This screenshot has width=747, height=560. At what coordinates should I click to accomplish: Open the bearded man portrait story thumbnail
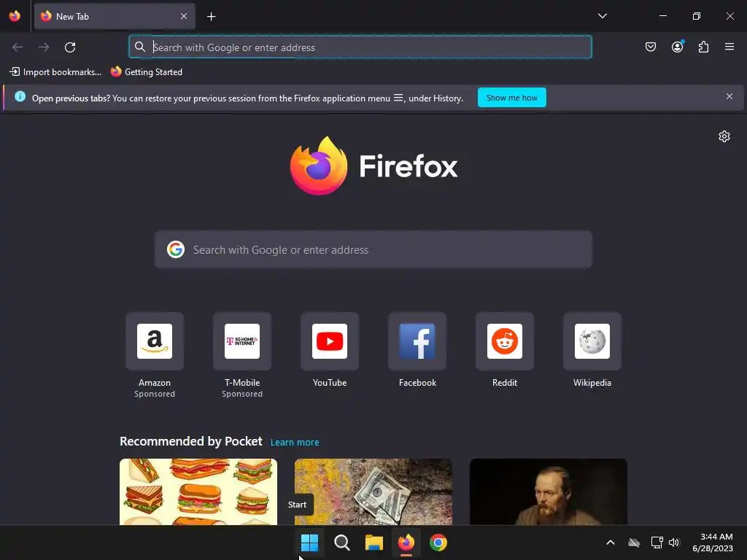[x=548, y=491]
